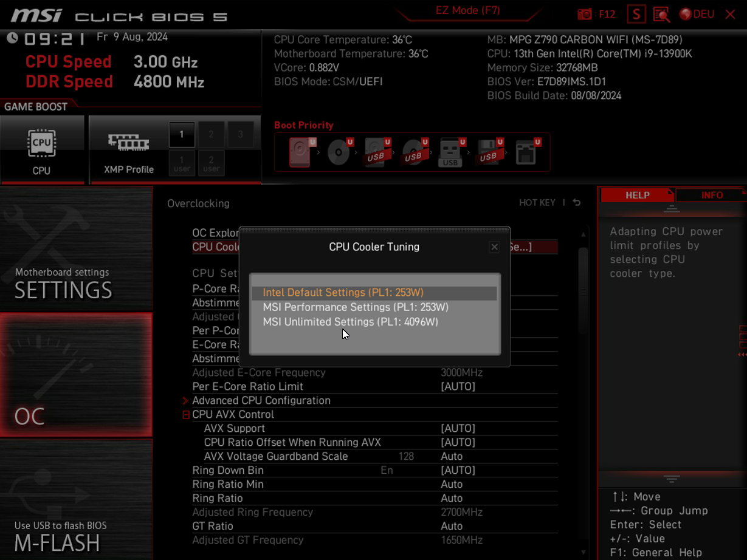The height and width of the screenshot is (560, 747).
Task: Edit the Ring Ratio Min value
Action: click(x=452, y=484)
